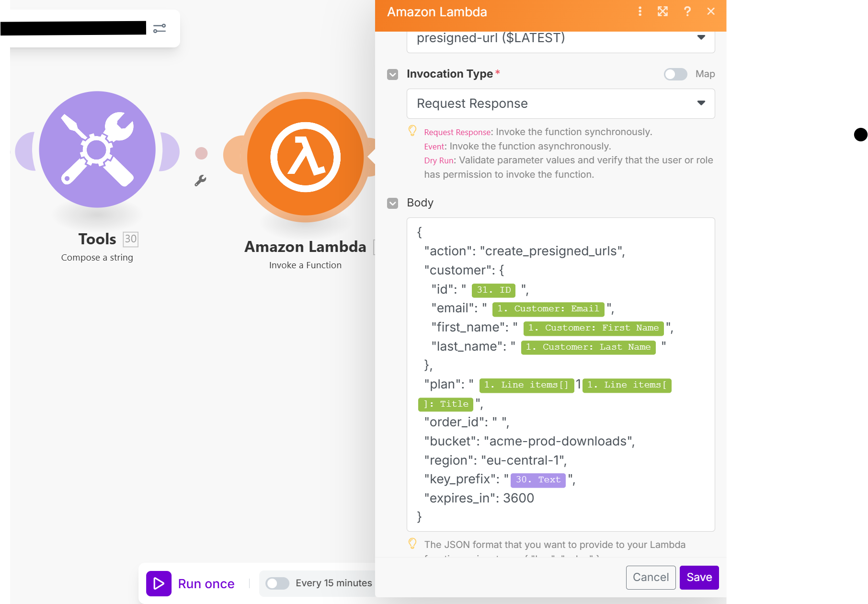
Task: Expand the Lambda panel to full screen
Action: pyautogui.click(x=663, y=11)
